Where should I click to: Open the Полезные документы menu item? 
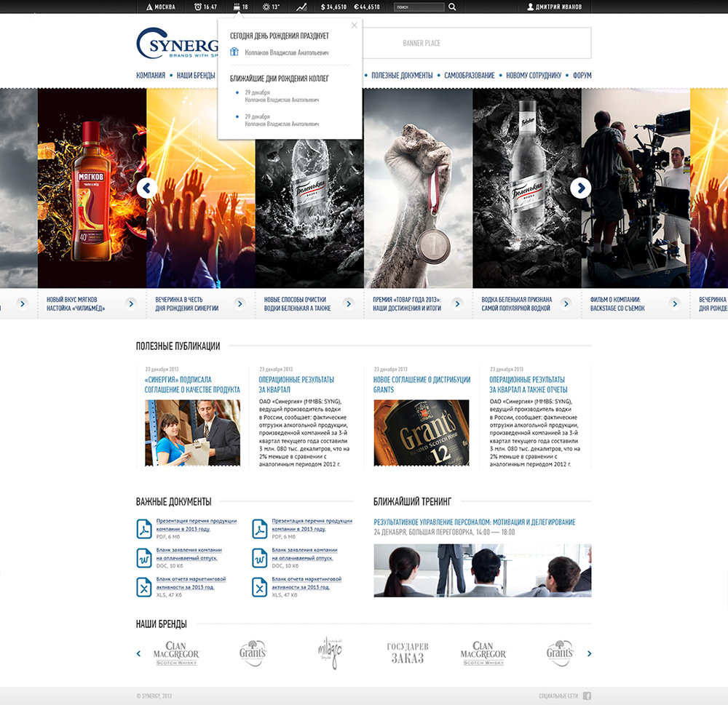(x=402, y=75)
